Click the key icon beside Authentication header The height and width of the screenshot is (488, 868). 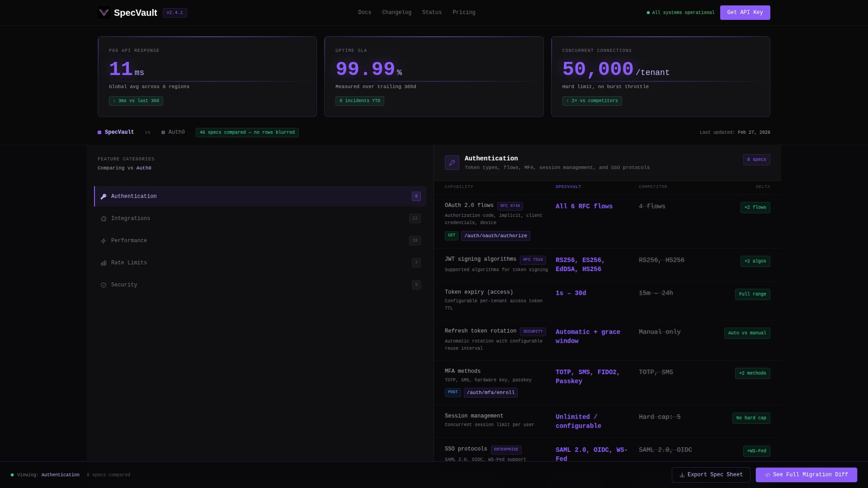point(452,163)
